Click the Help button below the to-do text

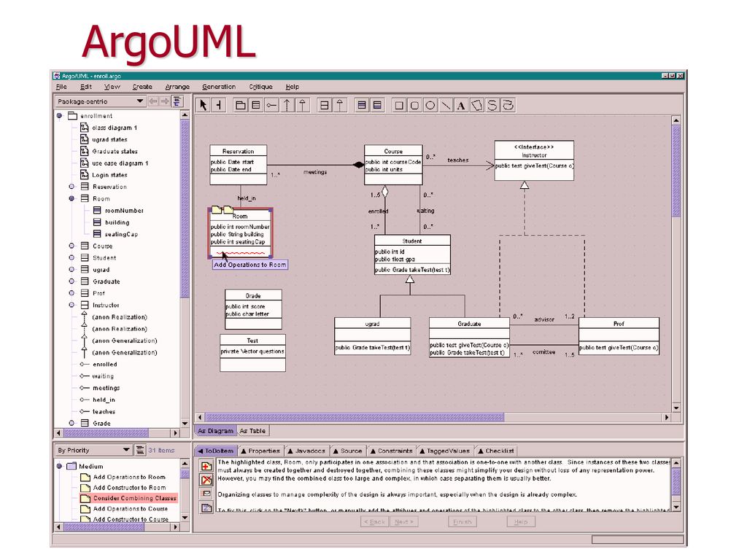click(521, 522)
